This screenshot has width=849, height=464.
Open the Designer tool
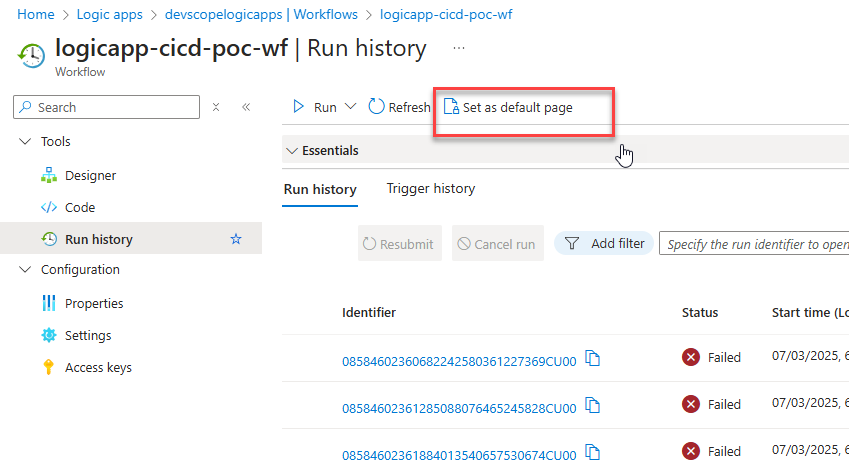(90, 176)
